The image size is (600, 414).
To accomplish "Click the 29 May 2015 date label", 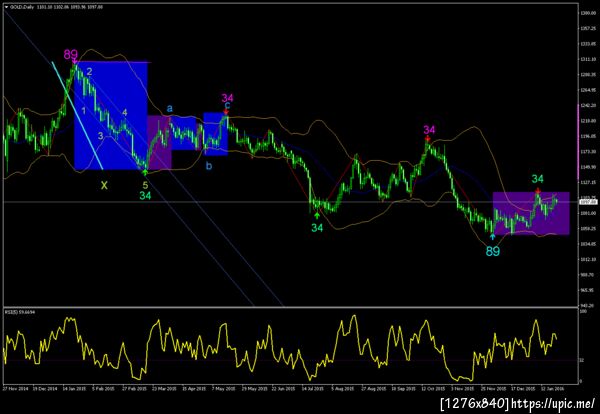I will click(253, 388).
